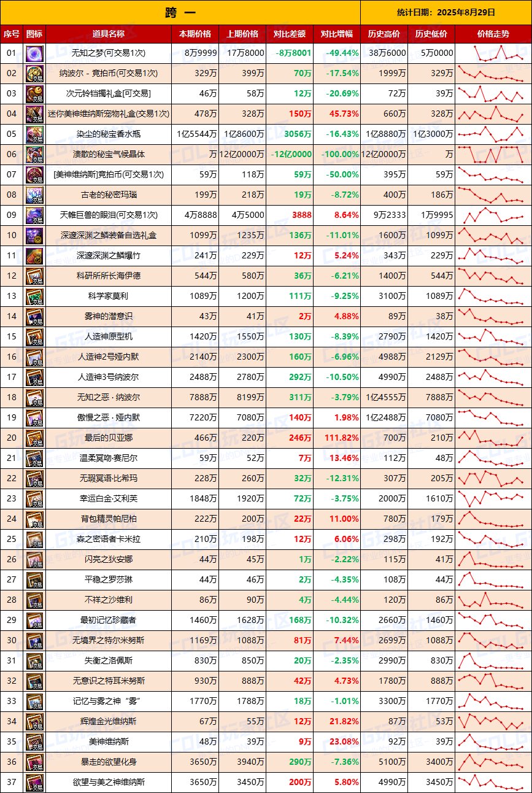
Task: Click the 次元铃铛揭礼盒 item icon
Action: coord(33,95)
